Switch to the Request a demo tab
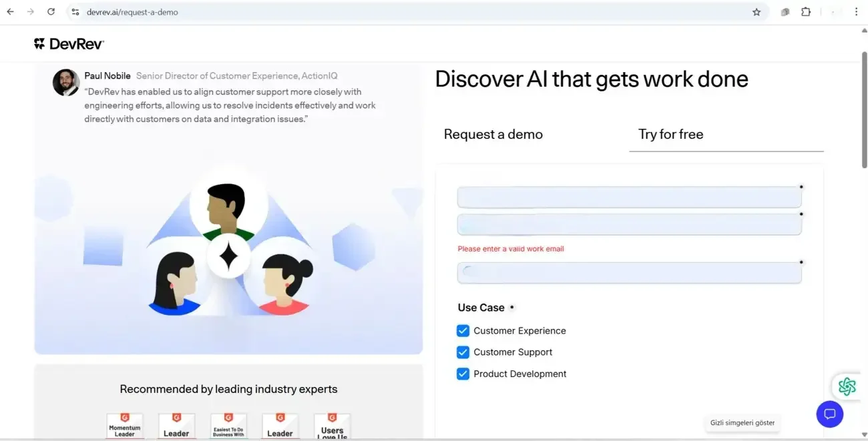Viewport: 868px width, 441px height. coord(493,134)
